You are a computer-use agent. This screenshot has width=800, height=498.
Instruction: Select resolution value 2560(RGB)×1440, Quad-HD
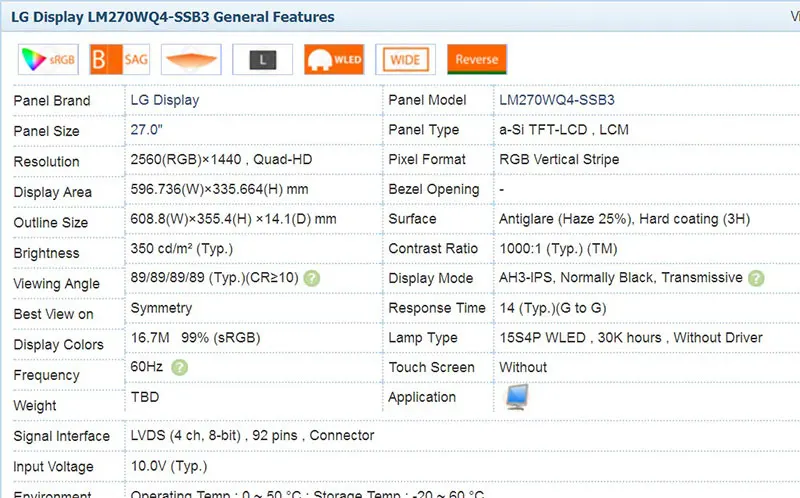pyautogui.click(x=221, y=160)
